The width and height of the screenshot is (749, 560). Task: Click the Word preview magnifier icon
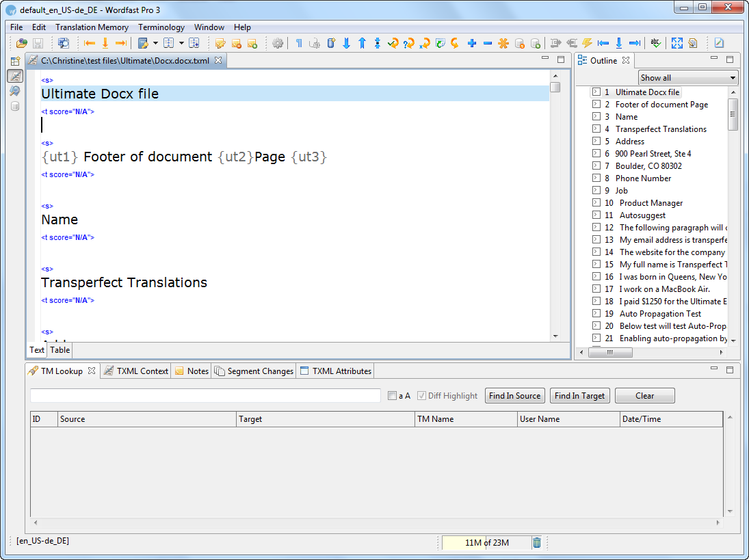coord(63,44)
